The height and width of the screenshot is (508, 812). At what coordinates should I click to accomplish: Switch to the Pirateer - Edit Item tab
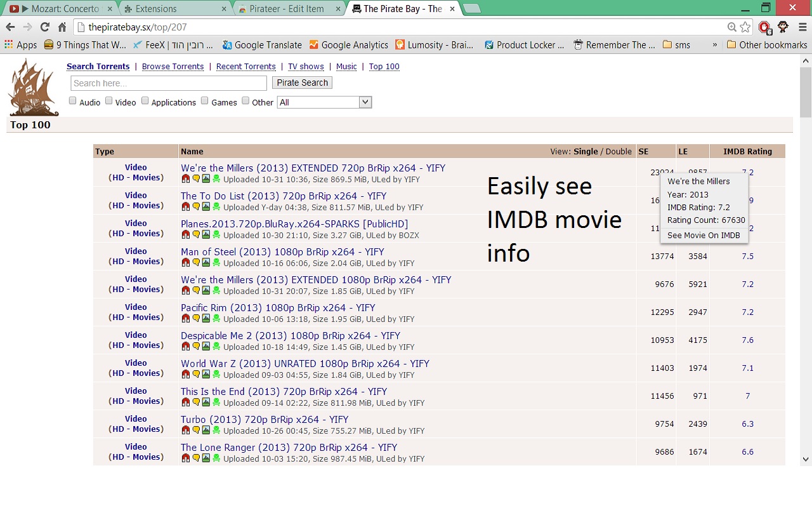tap(290, 9)
